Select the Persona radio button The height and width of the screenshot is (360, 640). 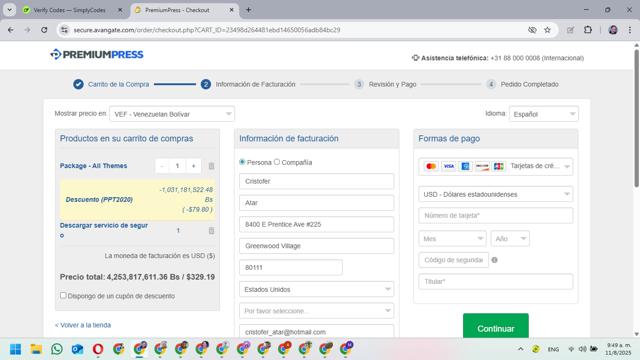(242, 162)
